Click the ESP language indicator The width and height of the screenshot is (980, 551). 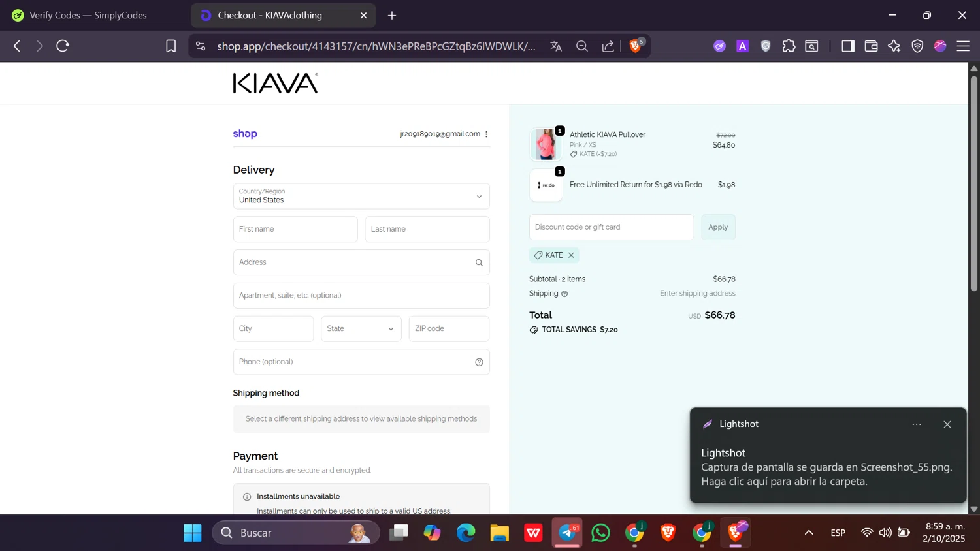(838, 533)
